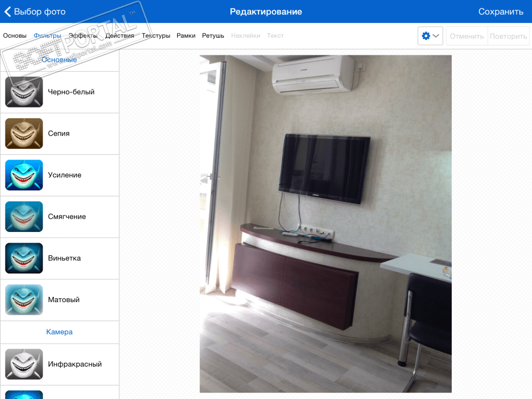Open the Текстуры tab

click(x=156, y=36)
